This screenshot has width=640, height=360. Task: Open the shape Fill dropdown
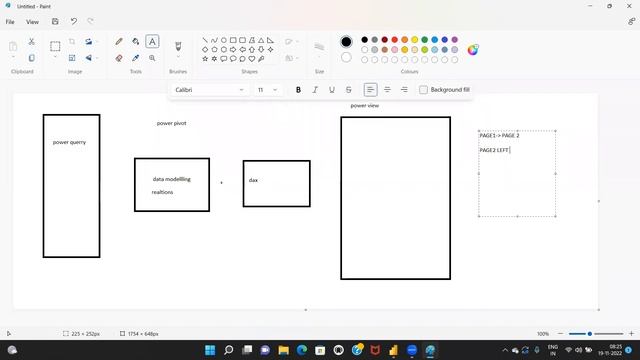pyautogui.click(x=291, y=58)
